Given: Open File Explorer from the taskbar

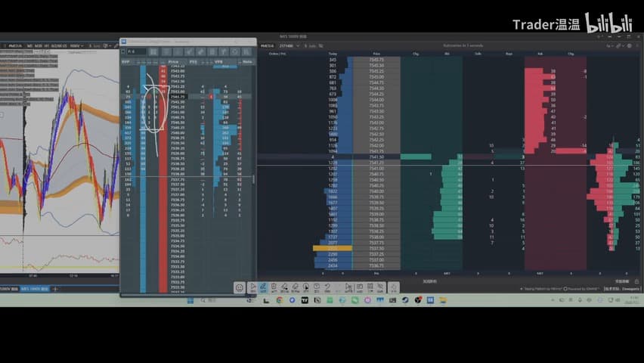Looking at the screenshot, I should (443, 300).
